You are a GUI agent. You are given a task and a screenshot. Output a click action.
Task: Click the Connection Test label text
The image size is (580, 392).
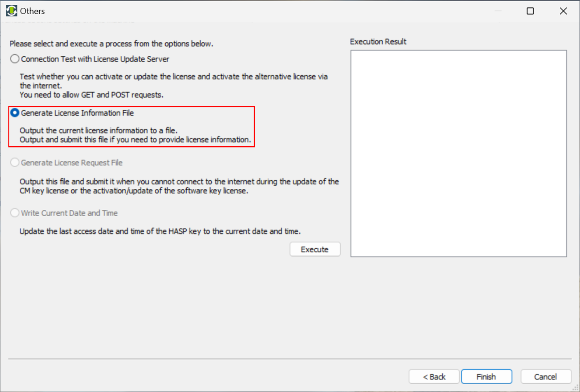[x=95, y=59]
